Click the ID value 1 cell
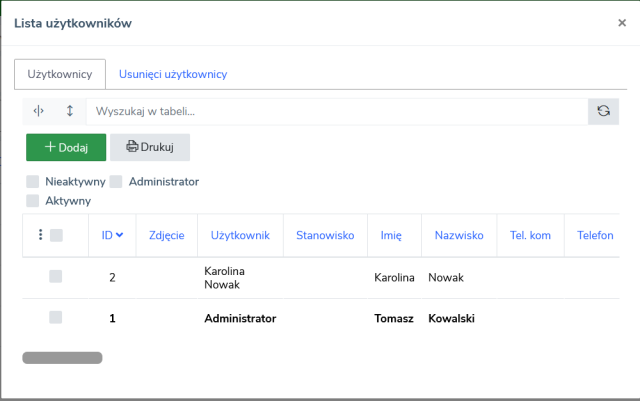The image size is (640, 401). click(112, 319)
